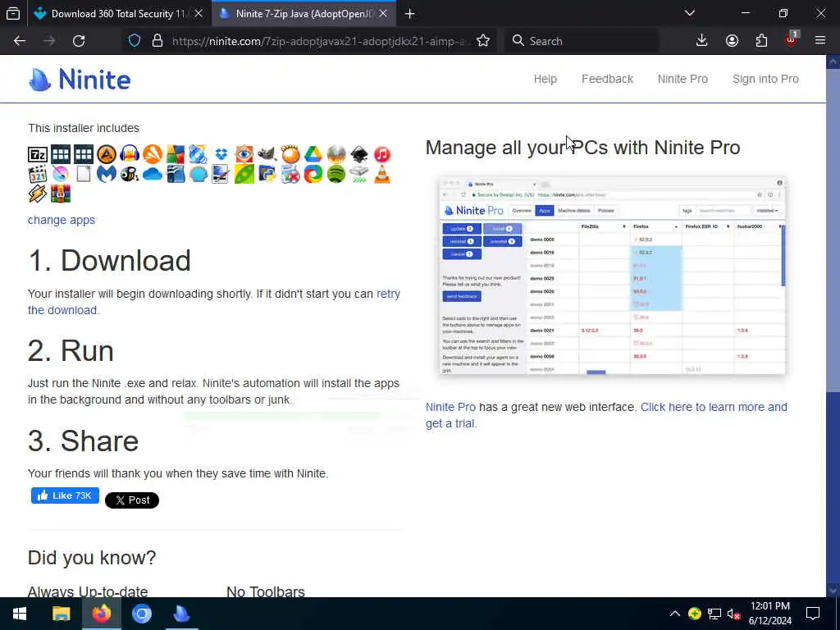Screen dimensions: 840x630
Task: Click the browser Search box
Action: point(582,41)
